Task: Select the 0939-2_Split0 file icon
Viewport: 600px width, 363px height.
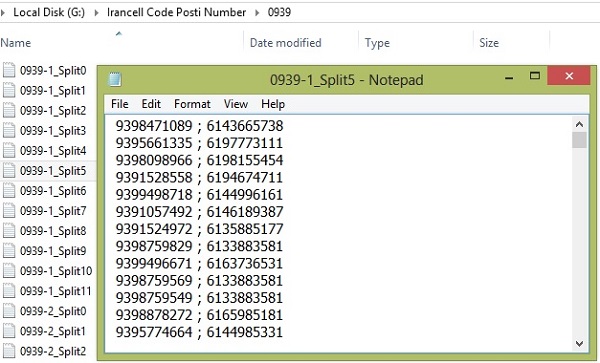Action: click(9, 311)
